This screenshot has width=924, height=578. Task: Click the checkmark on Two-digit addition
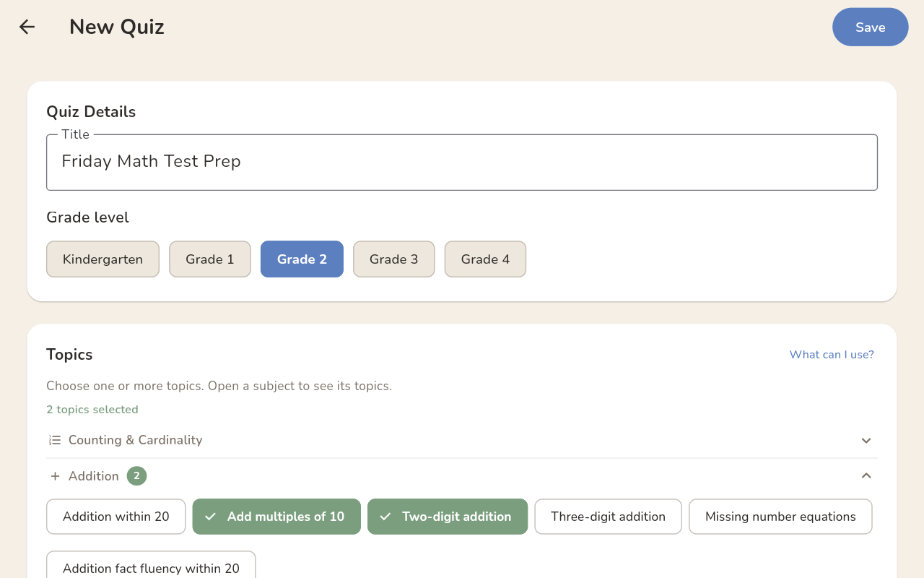[385, 517]
